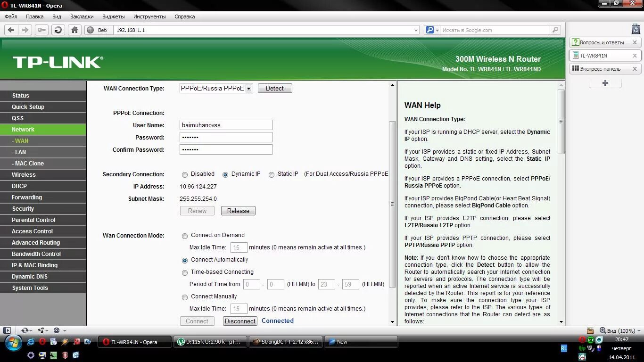
Task: Open the DHCP section in sidebar
Action: tap(43, 186)
